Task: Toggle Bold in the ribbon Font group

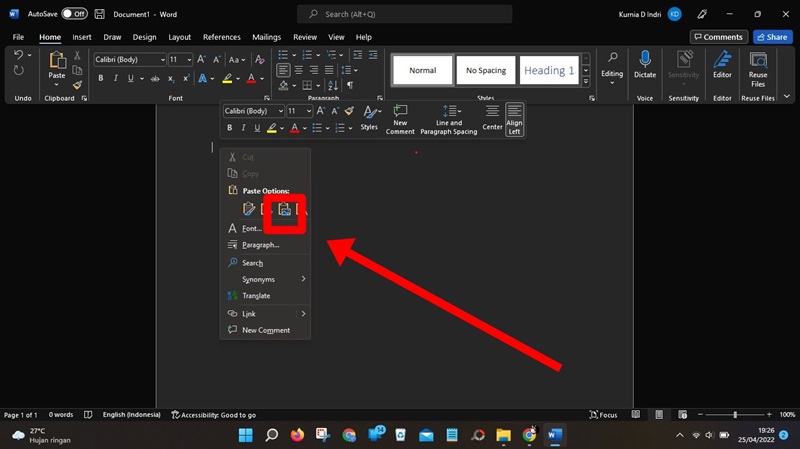Action: [101, 78]
